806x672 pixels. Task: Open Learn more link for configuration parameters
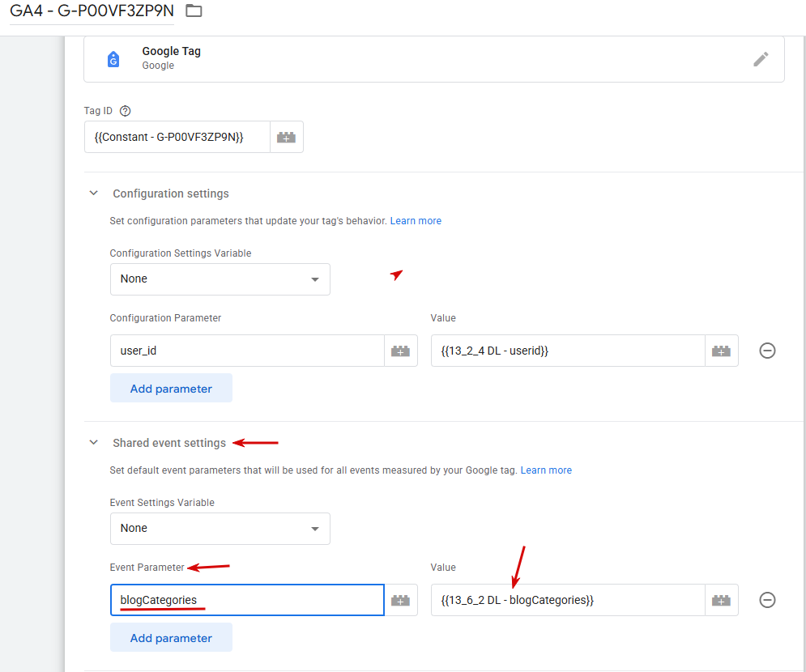[416, 221]
